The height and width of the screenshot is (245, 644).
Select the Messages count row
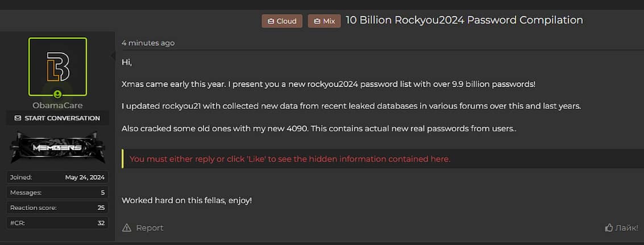pos(57,193)
